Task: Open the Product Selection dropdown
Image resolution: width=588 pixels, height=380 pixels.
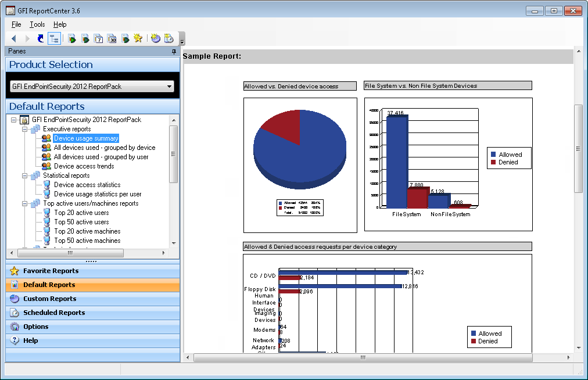Action: click(170, 87)
